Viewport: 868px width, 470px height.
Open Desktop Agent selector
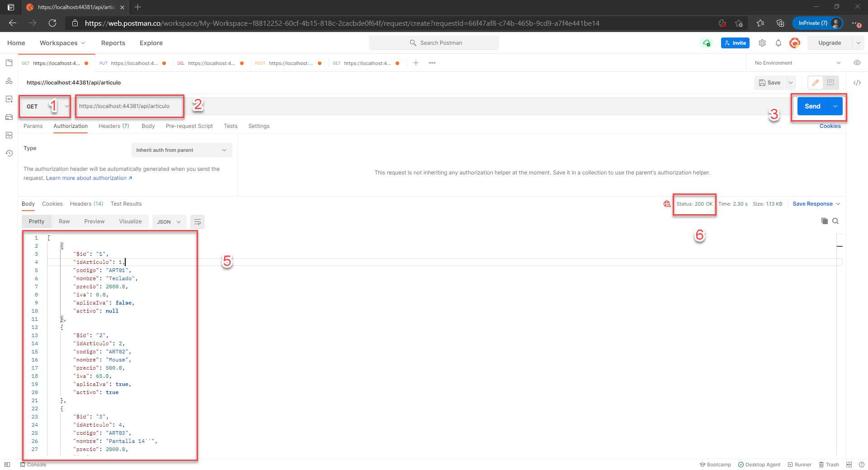click(x=759, y=465)
